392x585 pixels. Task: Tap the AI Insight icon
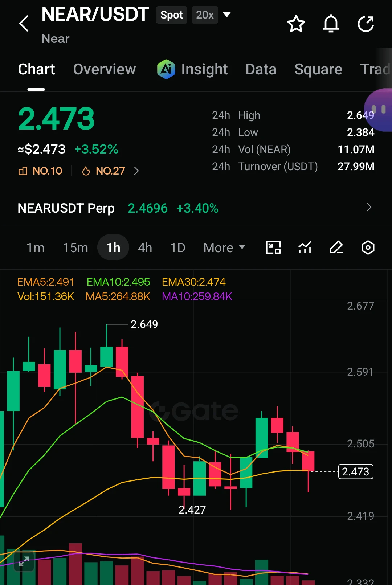point(166,69)
